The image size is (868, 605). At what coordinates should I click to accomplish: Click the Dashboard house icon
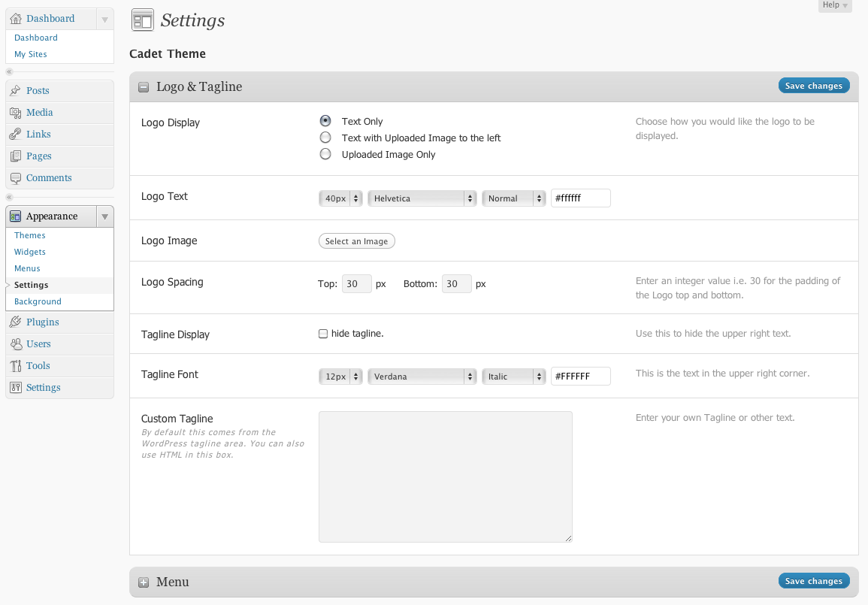[x=16, y=18]
